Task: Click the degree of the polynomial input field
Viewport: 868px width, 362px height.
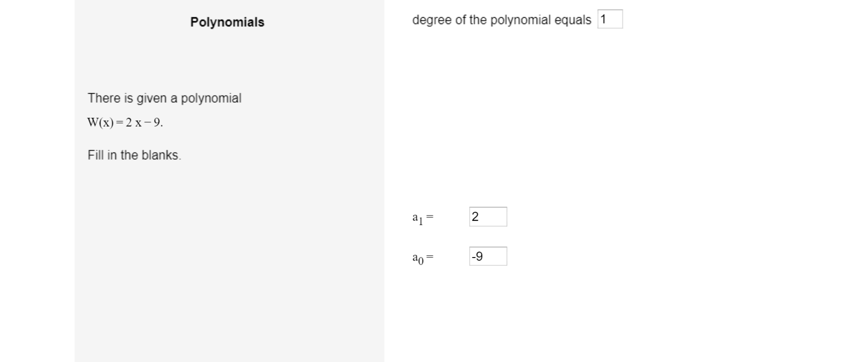Action: pos(609,19)
